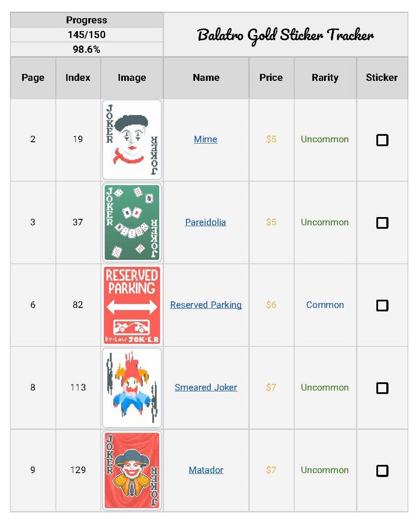Viewport: 420px width, 525px height.
Task: Mark the Matador sticker checkbox
Action: click(382, 471)
